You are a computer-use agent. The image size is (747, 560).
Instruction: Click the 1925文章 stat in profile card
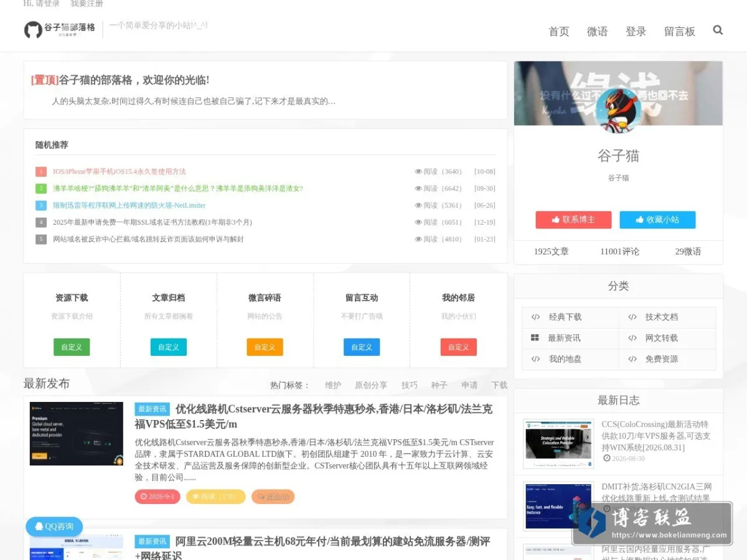(x=551, y=251)
